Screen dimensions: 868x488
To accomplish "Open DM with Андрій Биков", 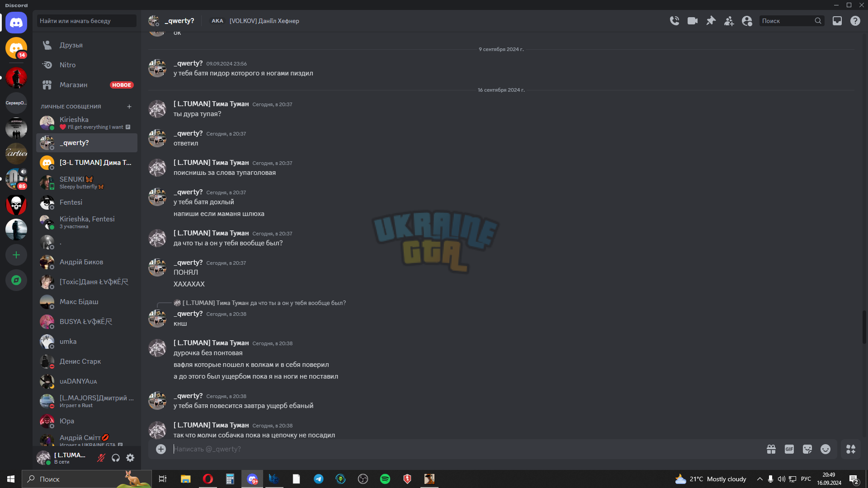I will [x=87, y=262].
